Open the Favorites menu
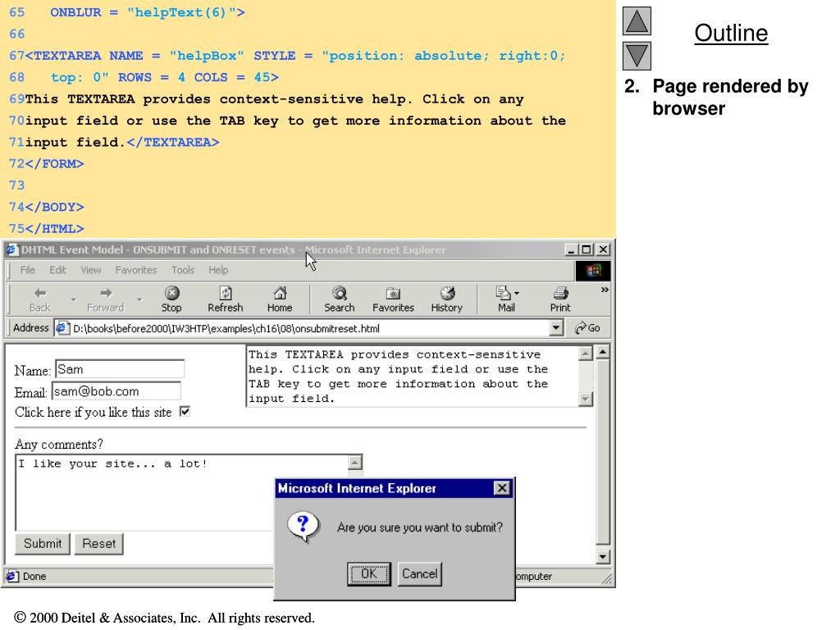The image size is (840, 630). point(136,270)
